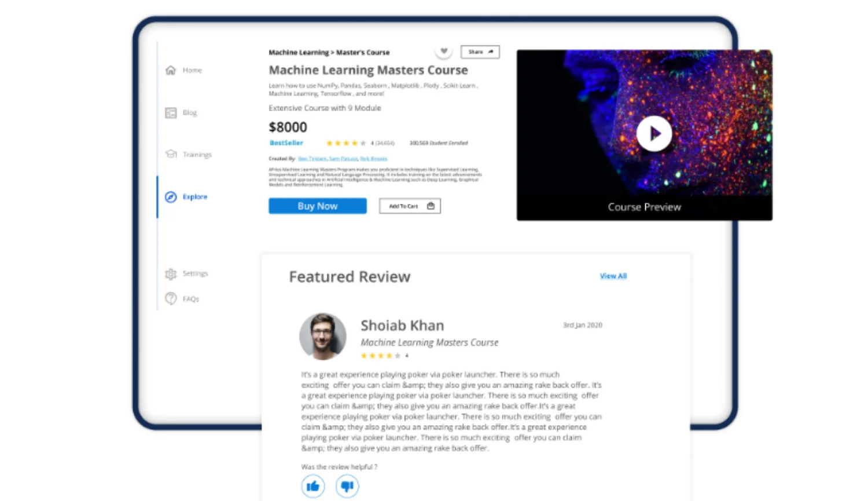Click the Course Preview caption text
This screenshot has width=868, height=501.
[644, 207]
